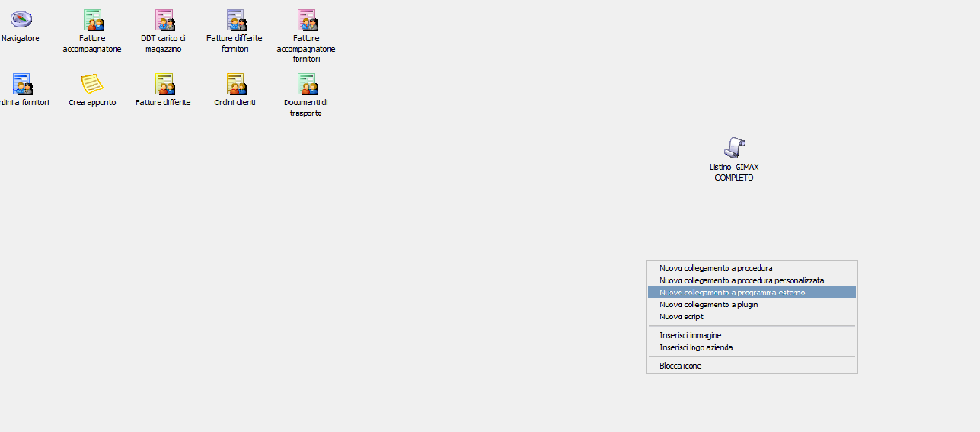Open Fatture accompagnatorie fornitori icon
980x432 pixels.
pyautogui.click(x=307, y=20)
